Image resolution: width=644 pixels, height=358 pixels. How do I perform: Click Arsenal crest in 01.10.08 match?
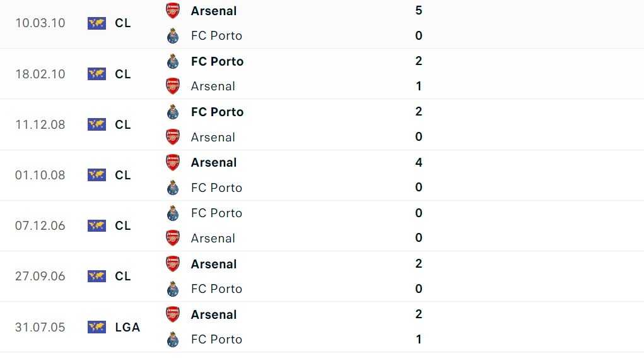(173, 162)
